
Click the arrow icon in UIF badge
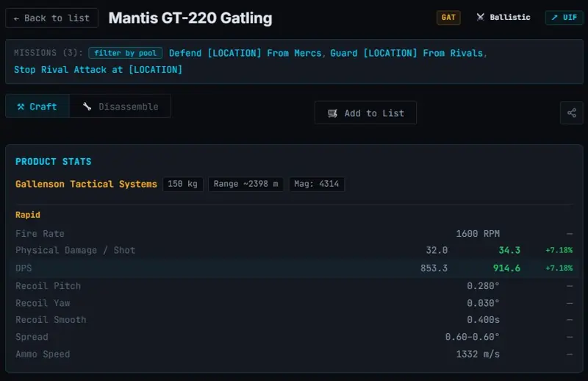[x=555, y=17]
